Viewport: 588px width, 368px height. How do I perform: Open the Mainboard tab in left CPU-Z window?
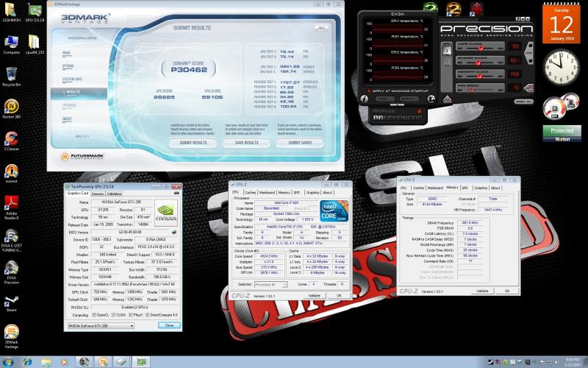point(267,193)
